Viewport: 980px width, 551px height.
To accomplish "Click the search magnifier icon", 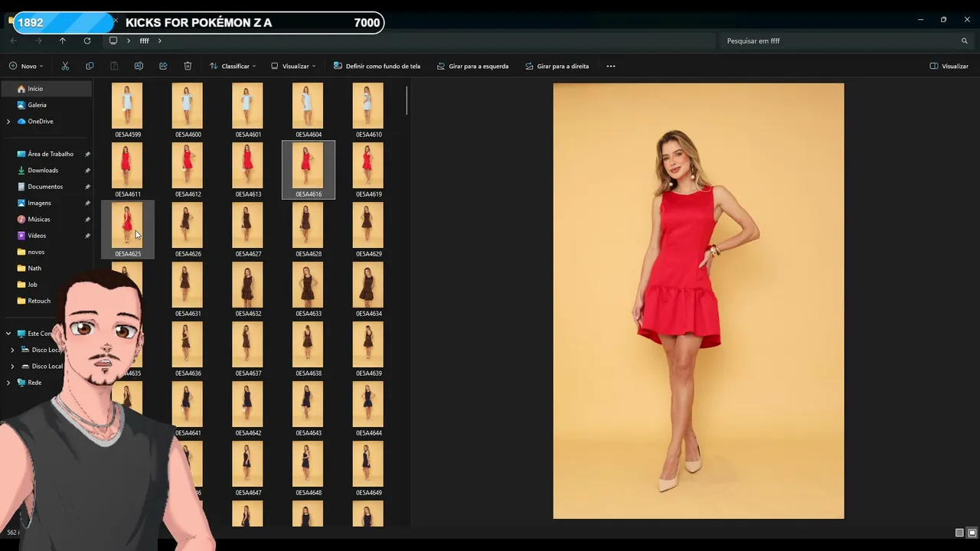I will coord(965,41).
